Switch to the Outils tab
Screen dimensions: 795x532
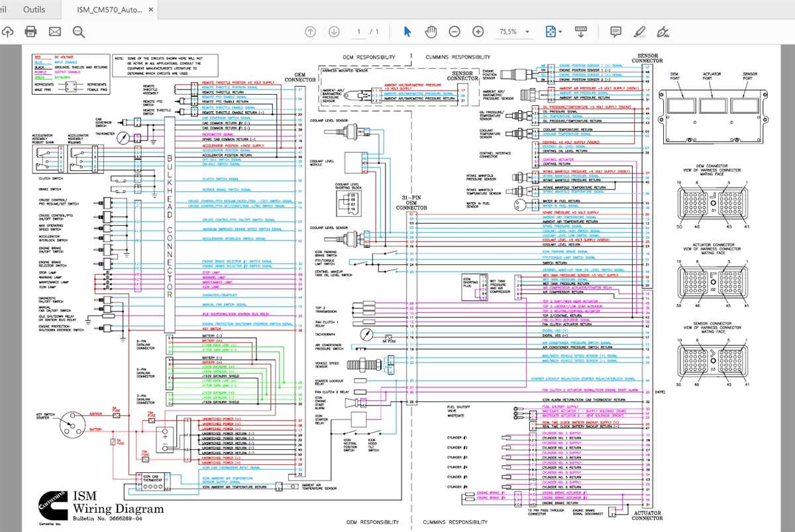(34, 10)
